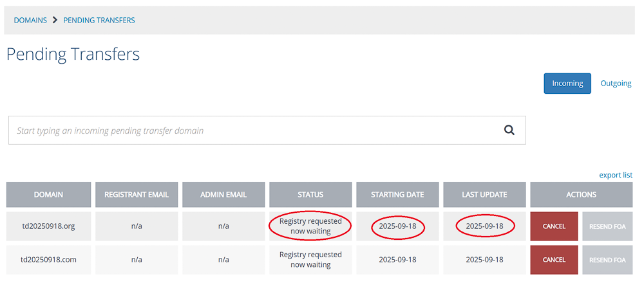
Task: Click the breadcrumb chevron arrow icon
Action: (55, 20)
